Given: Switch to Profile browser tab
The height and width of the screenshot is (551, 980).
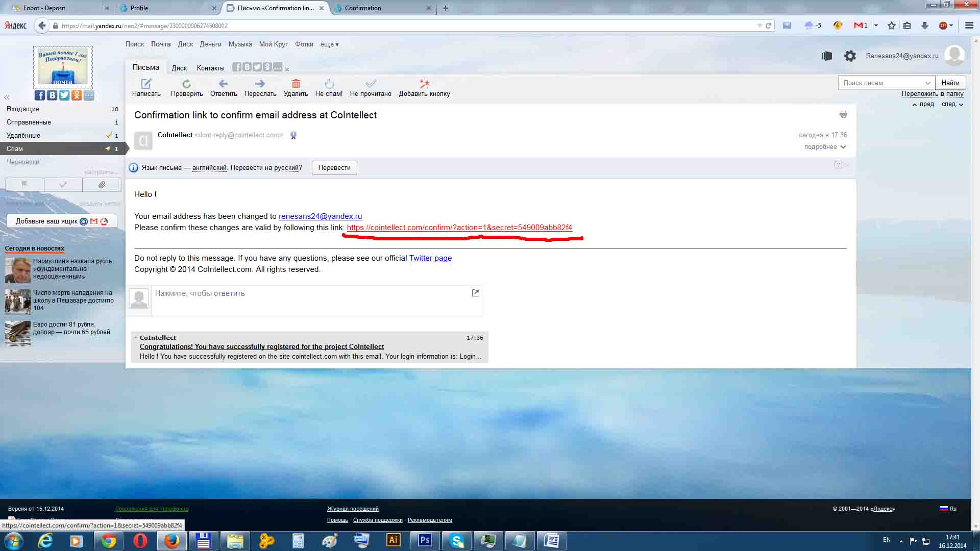Looking at the screenshot, I should 167,8.
